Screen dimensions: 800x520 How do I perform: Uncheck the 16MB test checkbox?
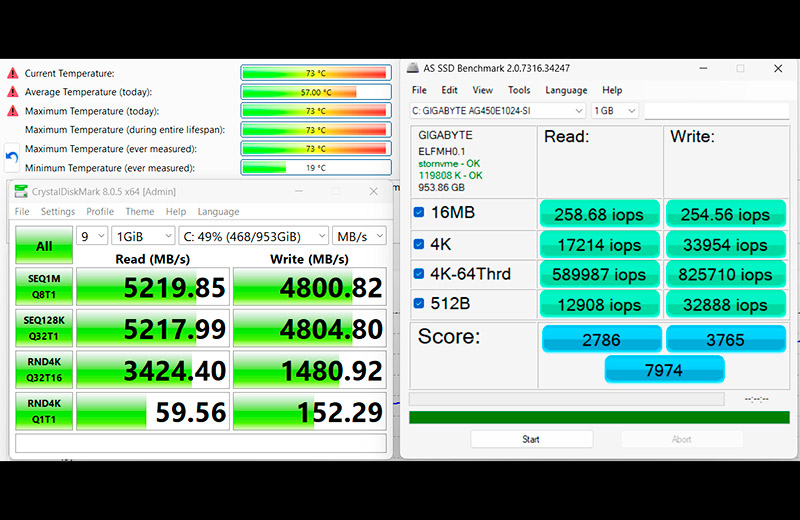tap(419, 213)
